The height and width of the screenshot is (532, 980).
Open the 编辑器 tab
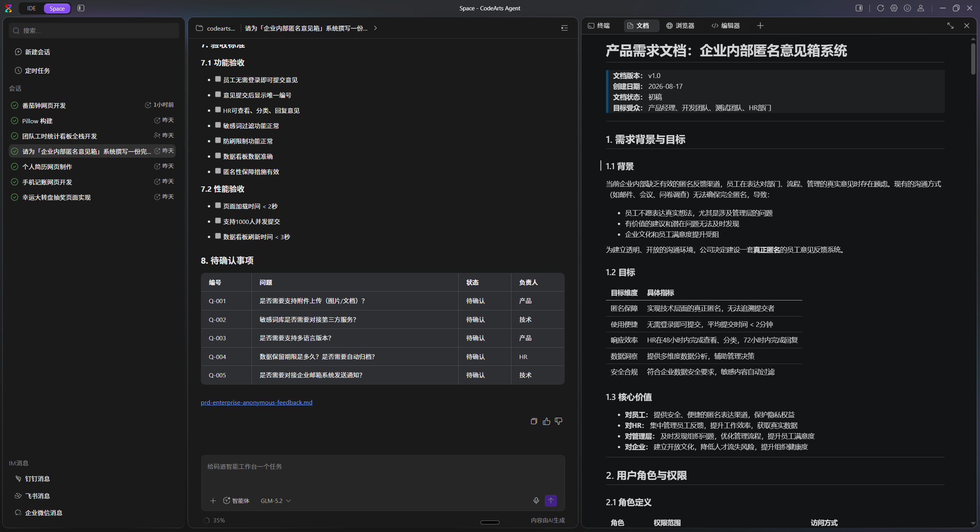tap(726, 26)
